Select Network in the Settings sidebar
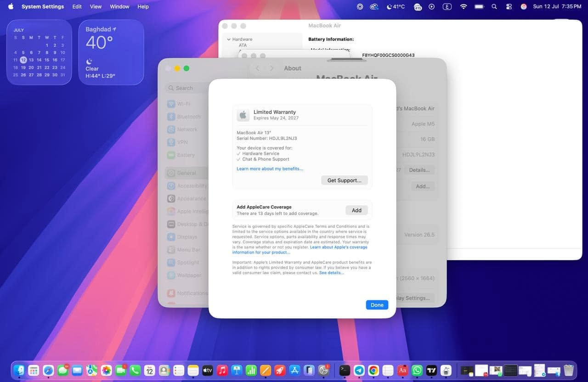The width and height of the screenshot is (588, 382). coord(187,129)
